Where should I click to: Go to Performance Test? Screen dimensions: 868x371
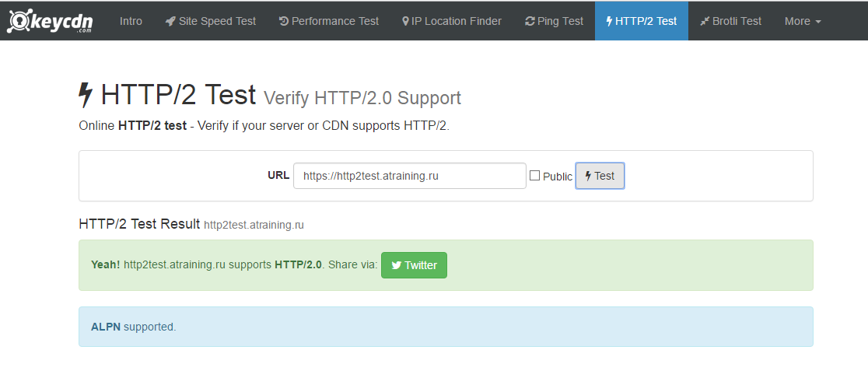click(329, 21)
